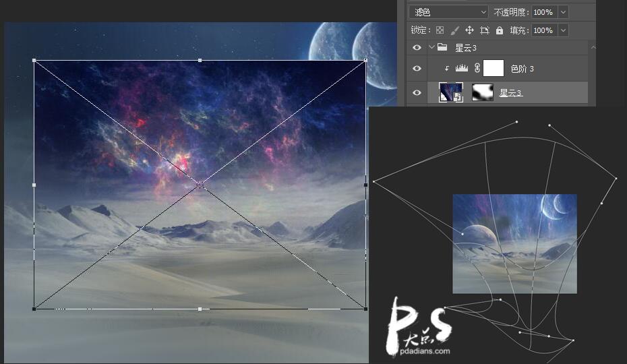Image resolution: width=627 pixels, height=364 pixels.
Task: Click the 不透明度 100% value field
Action: 544,12
